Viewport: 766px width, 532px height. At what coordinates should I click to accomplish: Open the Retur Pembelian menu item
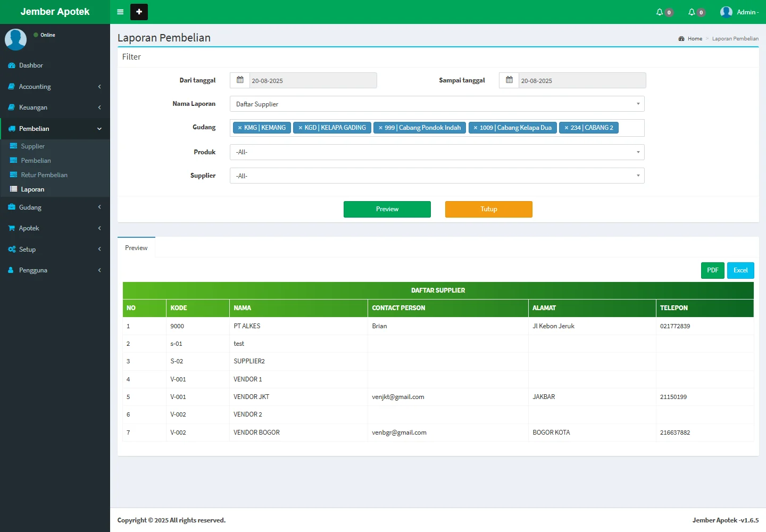point(44,175)
